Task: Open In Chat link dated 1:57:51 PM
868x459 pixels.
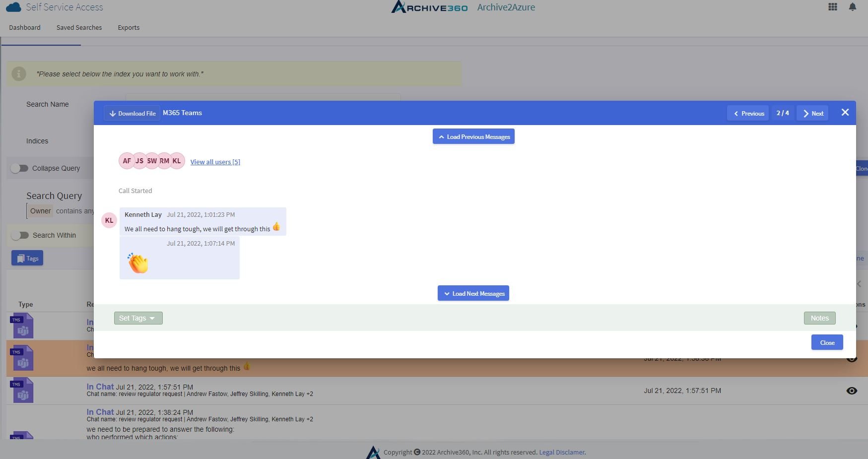Action: pyautogui.click(x=100, y=387)
